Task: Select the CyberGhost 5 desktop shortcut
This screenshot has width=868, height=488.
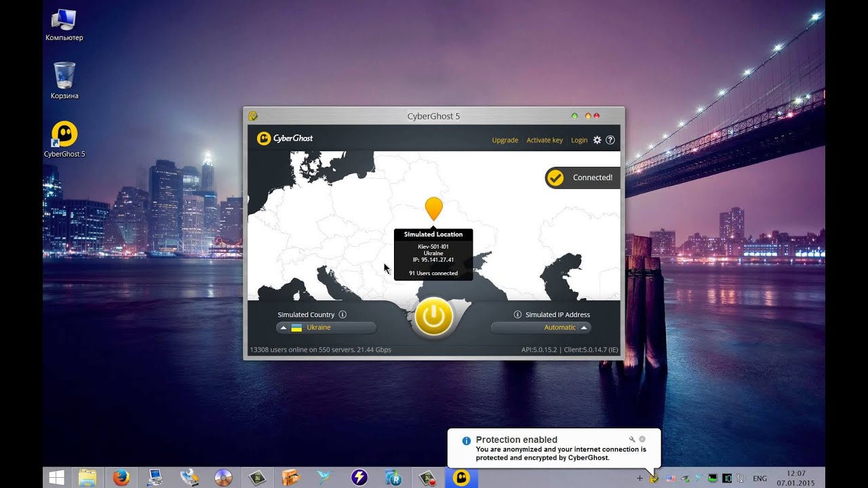Action: 64,140
